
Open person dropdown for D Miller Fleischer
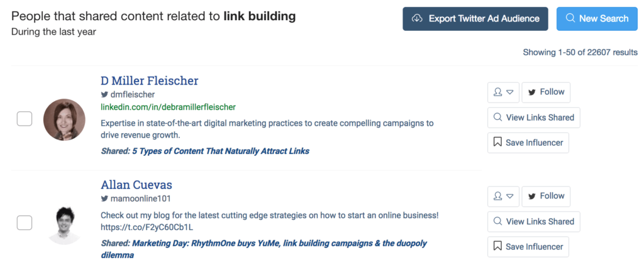point(504,92)
